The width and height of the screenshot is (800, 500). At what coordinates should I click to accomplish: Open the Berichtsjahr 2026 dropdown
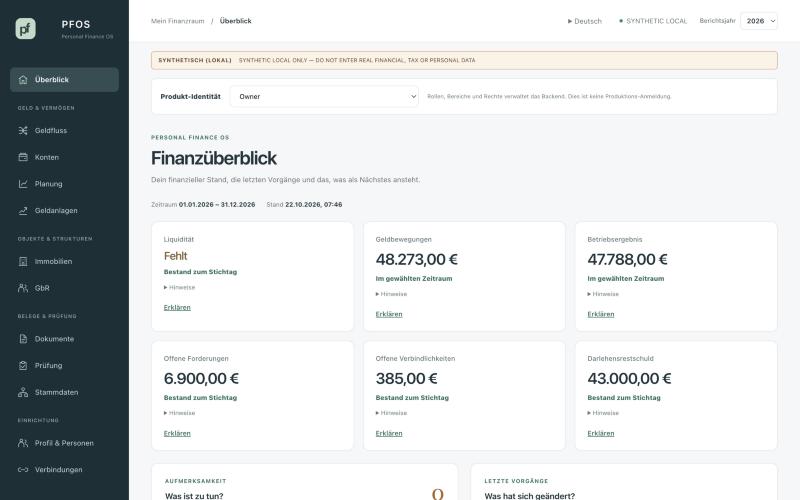[x=759, y=21]
